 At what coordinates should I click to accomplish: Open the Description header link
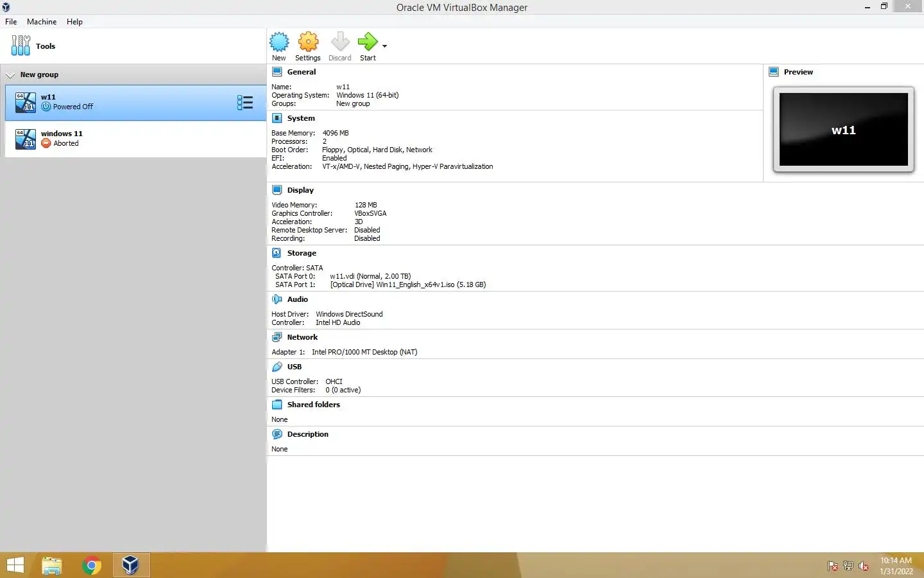(308, 434)
